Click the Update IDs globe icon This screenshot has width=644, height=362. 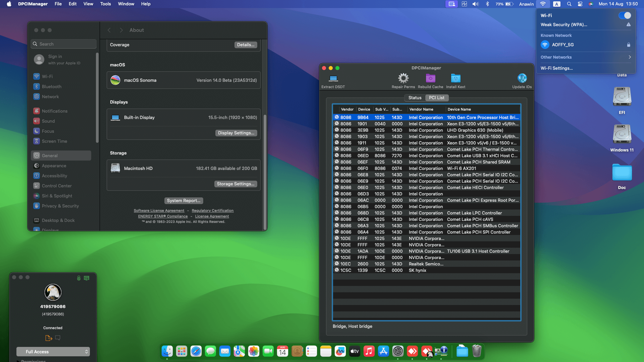522,79
